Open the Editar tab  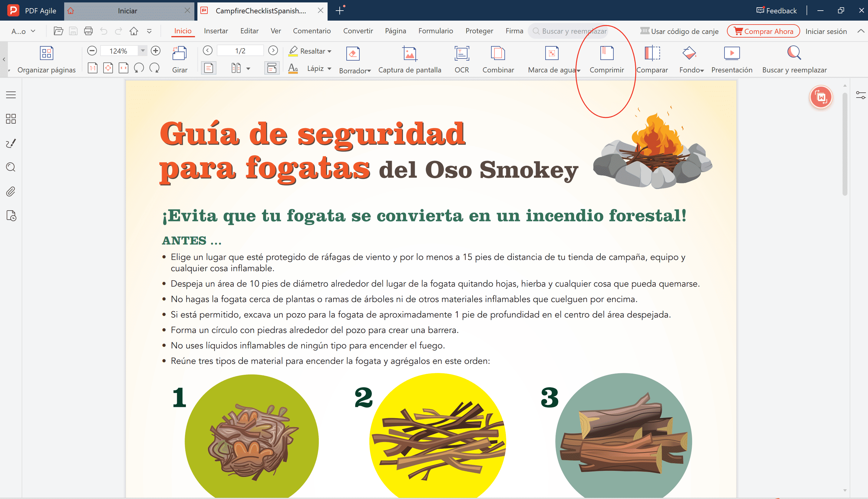(249, 31)
